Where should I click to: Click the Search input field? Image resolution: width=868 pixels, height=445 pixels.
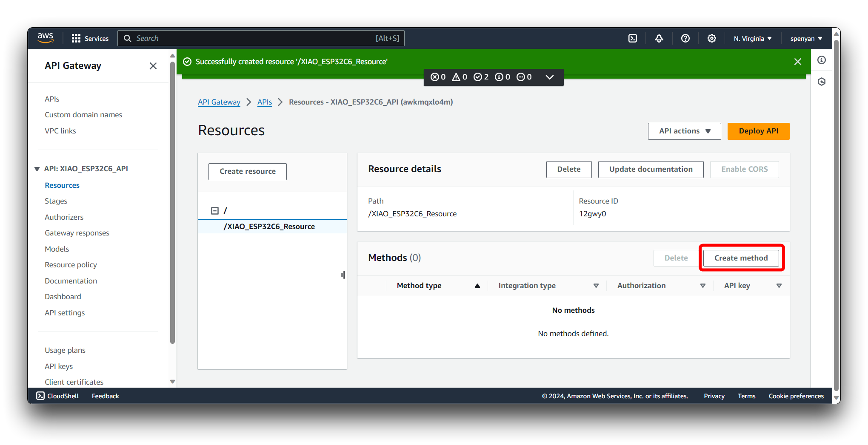point(261,38)
